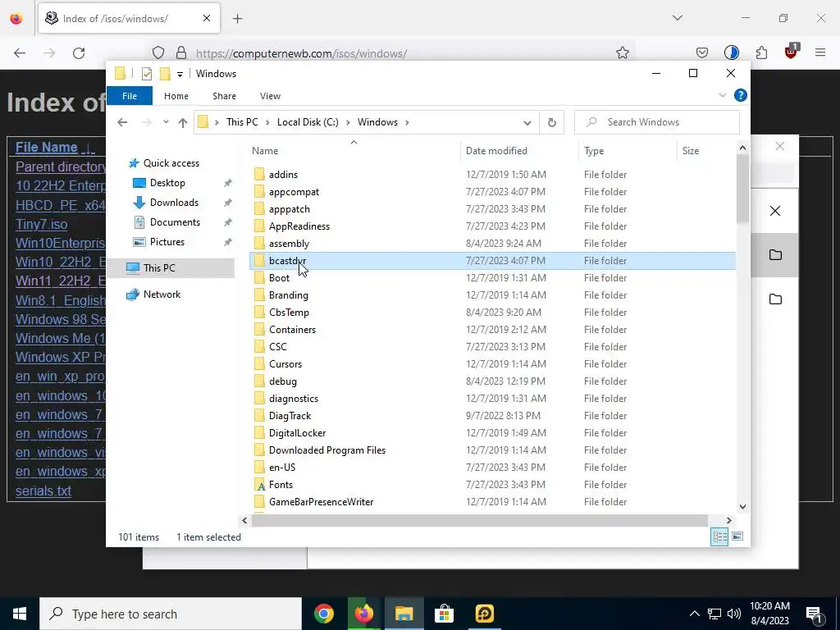The image size is (840, 630).
Task: Open Pictures in the navigation pane
Action: 167,242
